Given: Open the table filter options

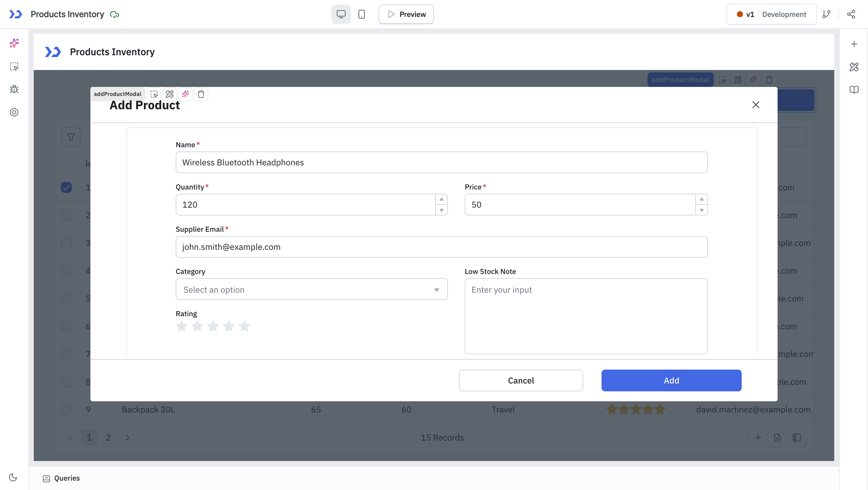Looking at the screenshot, I should coord(71,137).
